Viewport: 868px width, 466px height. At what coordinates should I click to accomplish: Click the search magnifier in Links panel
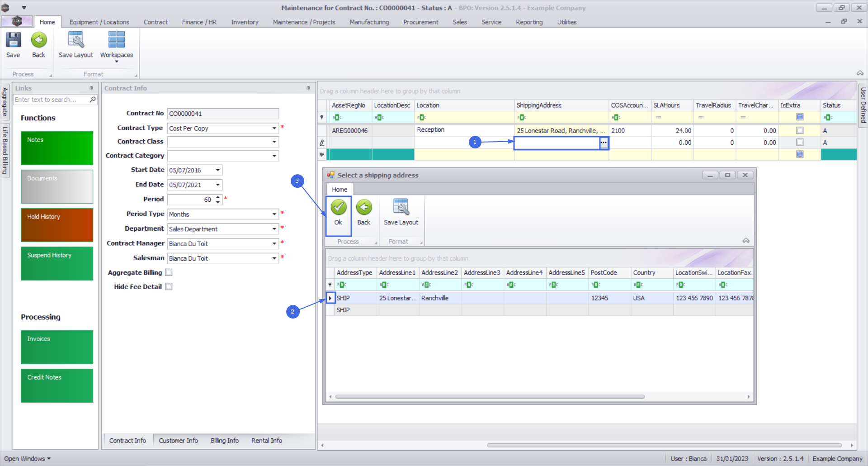tap(93, 100)
